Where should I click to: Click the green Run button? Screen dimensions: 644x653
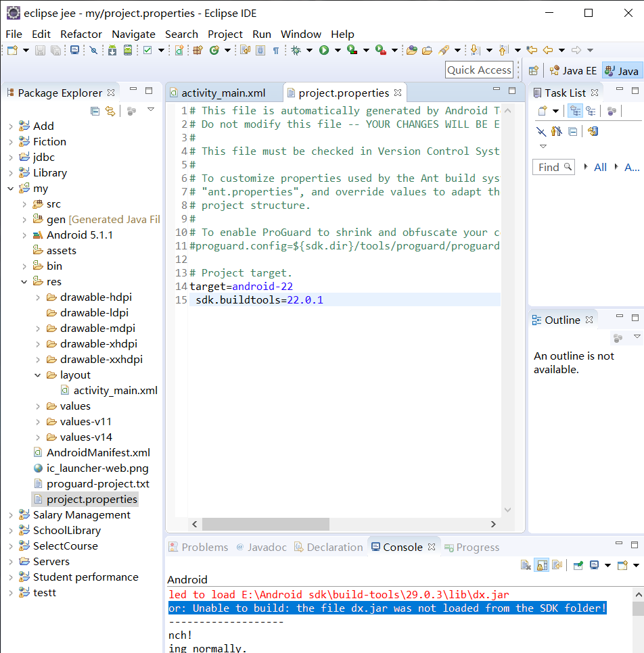coord(324,51)
